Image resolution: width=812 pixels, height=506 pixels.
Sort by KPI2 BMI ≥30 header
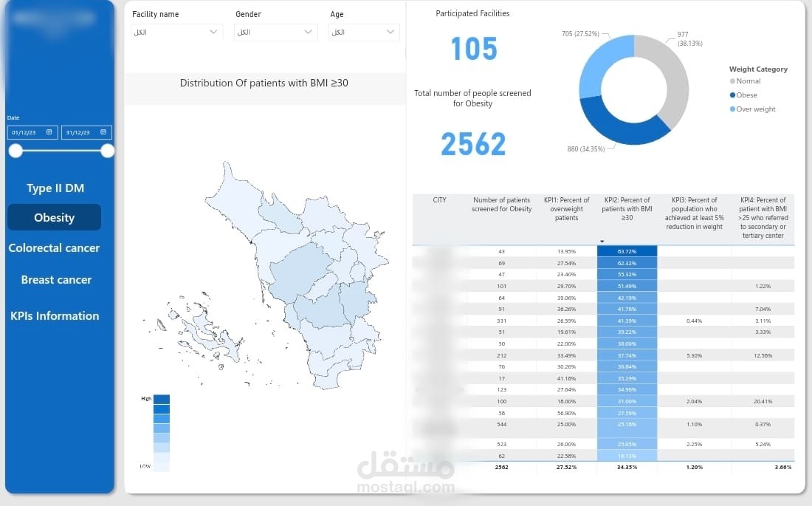[627, 209]
